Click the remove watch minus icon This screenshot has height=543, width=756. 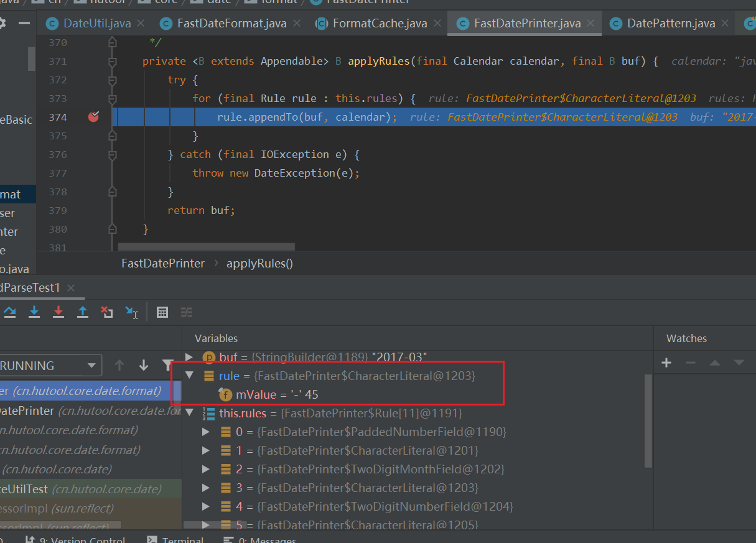pyautogui.click(x=691, y=363)
